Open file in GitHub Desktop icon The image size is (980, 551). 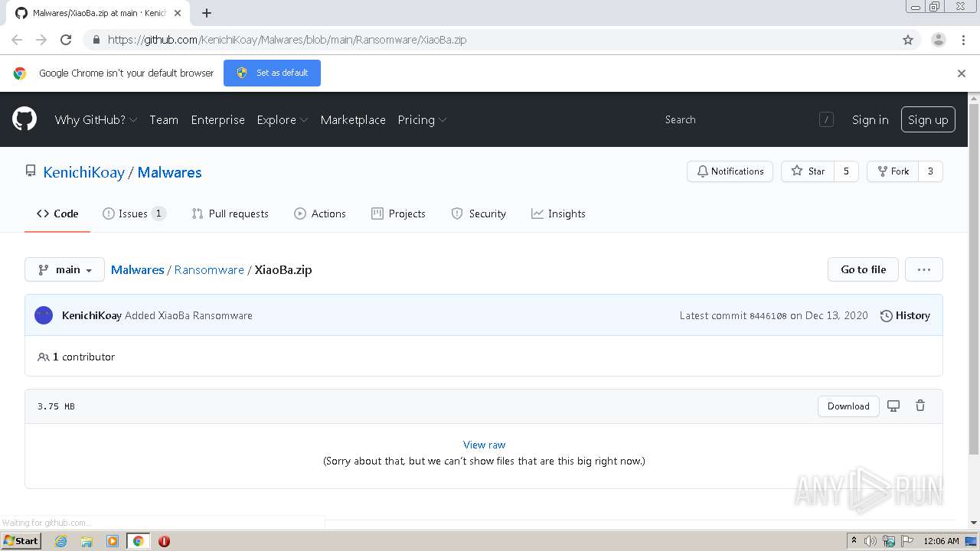coord(893,406)
